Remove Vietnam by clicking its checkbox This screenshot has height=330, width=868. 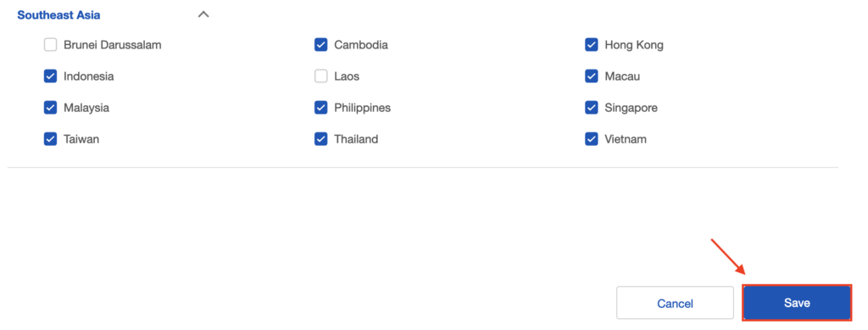(x=591, y=139)
